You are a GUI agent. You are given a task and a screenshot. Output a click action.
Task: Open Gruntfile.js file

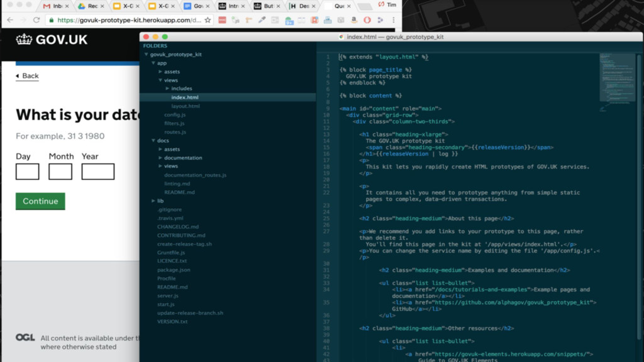pos(171,253)
